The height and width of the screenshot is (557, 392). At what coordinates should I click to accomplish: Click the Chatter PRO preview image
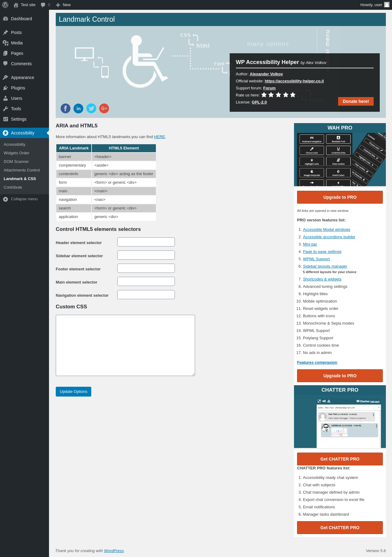340,421
